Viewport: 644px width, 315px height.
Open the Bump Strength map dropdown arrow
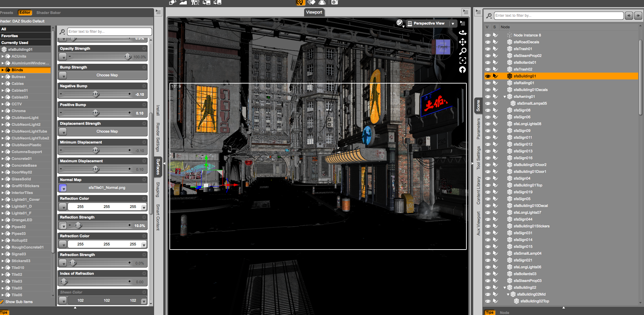[x=63, y=75]
